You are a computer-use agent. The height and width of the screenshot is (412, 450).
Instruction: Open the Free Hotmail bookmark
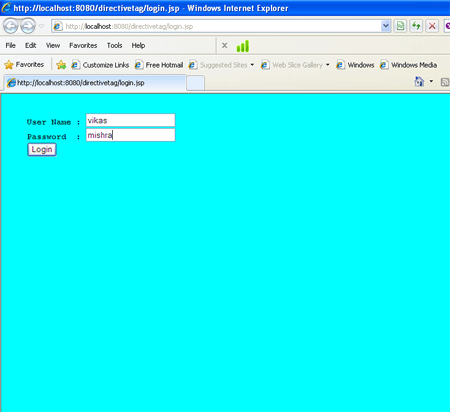[x=159, y=65]
